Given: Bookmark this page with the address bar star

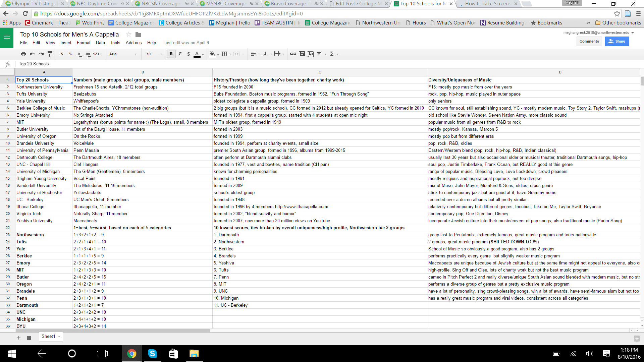Looking at the screenshot, I should tap(617, 14).
